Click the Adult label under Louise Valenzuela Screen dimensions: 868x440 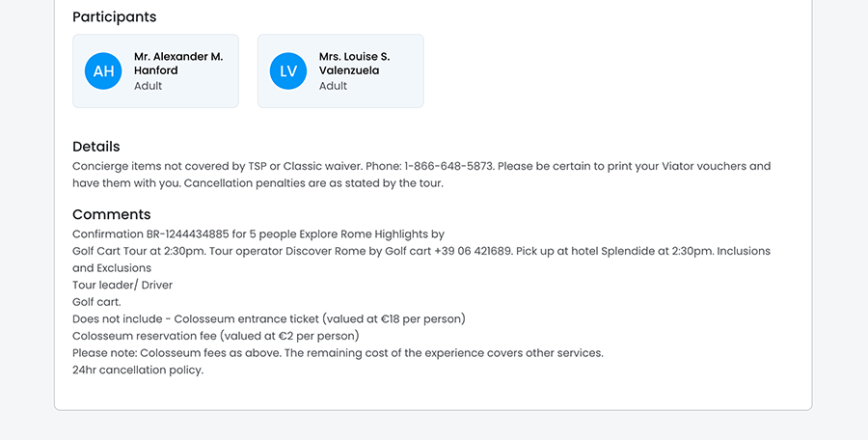334,86
